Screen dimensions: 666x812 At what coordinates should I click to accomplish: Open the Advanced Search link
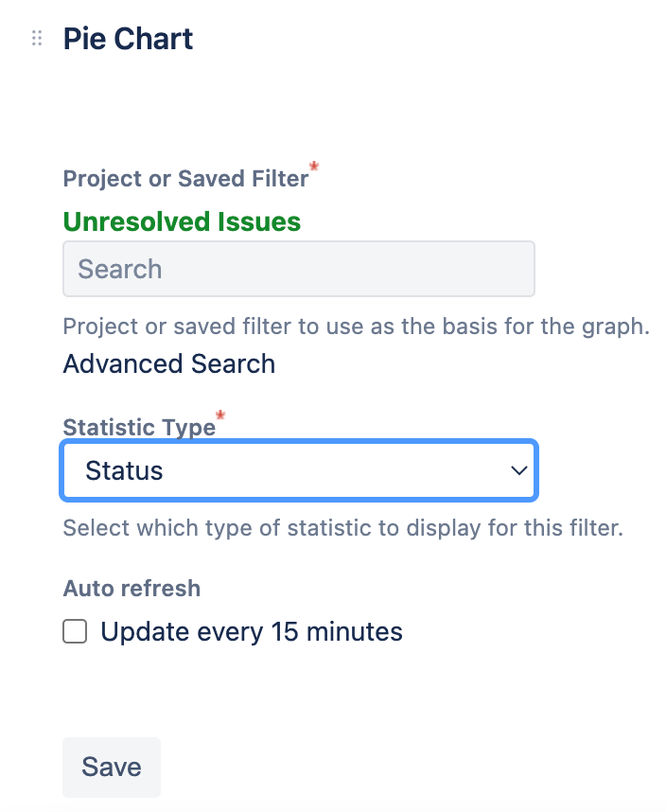coord(169,364)
